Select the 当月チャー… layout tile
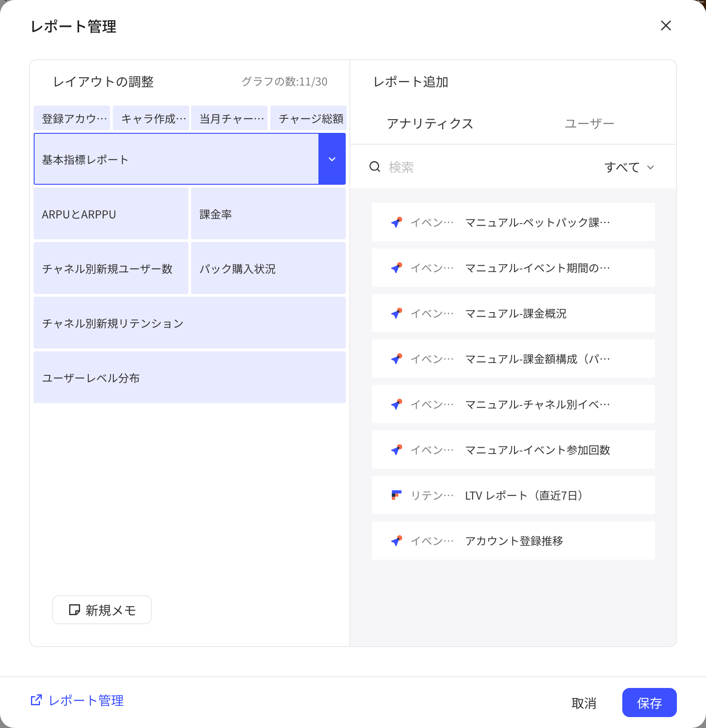 coord(229,118)
